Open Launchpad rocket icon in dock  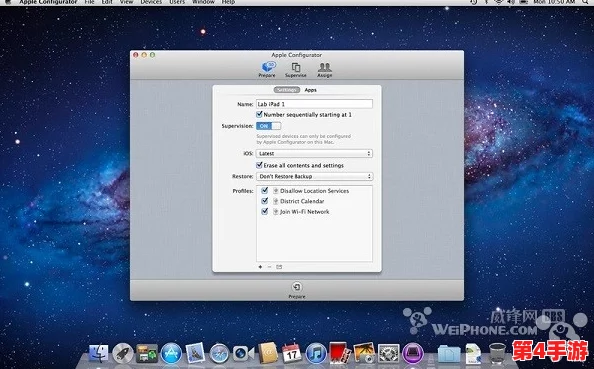point(123,353)
